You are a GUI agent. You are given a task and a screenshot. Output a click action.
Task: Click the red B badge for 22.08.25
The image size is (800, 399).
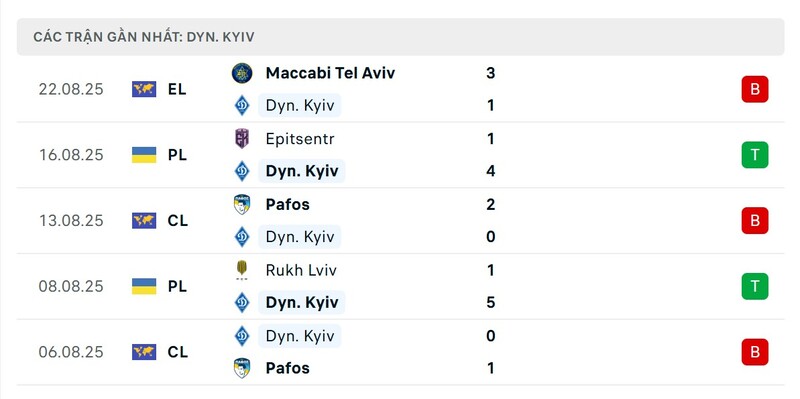pyautogui.click(x=755, y=89)
